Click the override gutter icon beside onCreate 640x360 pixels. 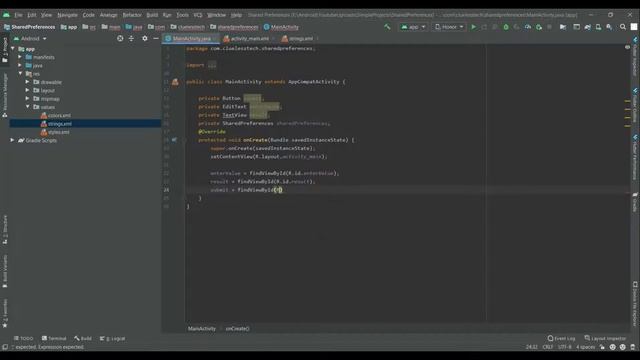pos(174,140)
